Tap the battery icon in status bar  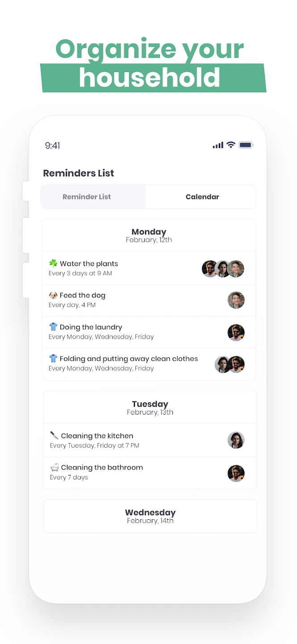[x=246, y=145]
